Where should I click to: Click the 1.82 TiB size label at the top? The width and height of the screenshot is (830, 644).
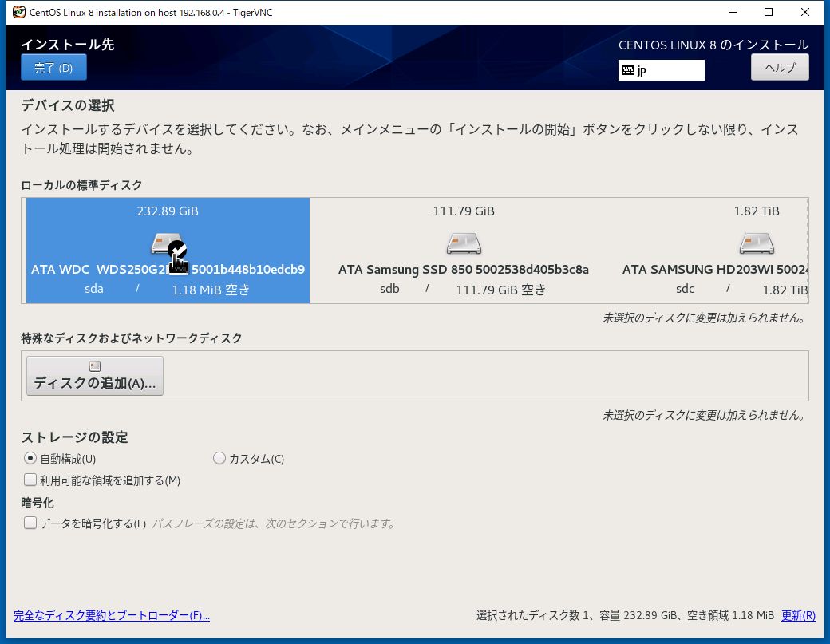pos(757,211)
